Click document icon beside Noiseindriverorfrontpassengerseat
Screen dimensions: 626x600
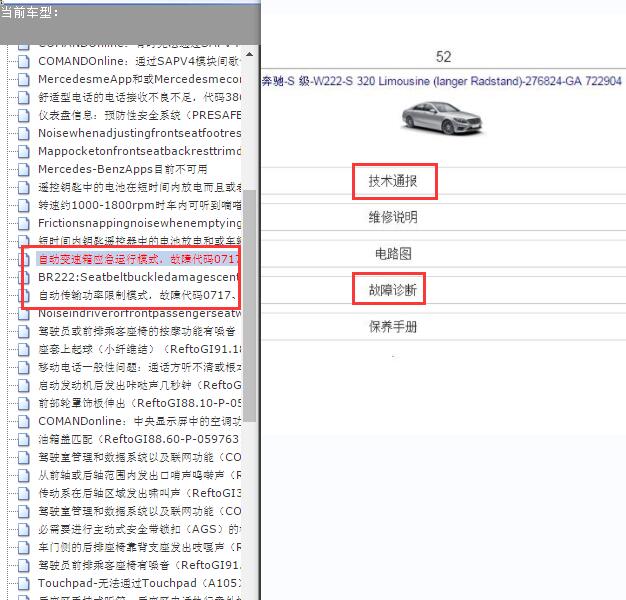pyautogui.click(x=24, y=314)
